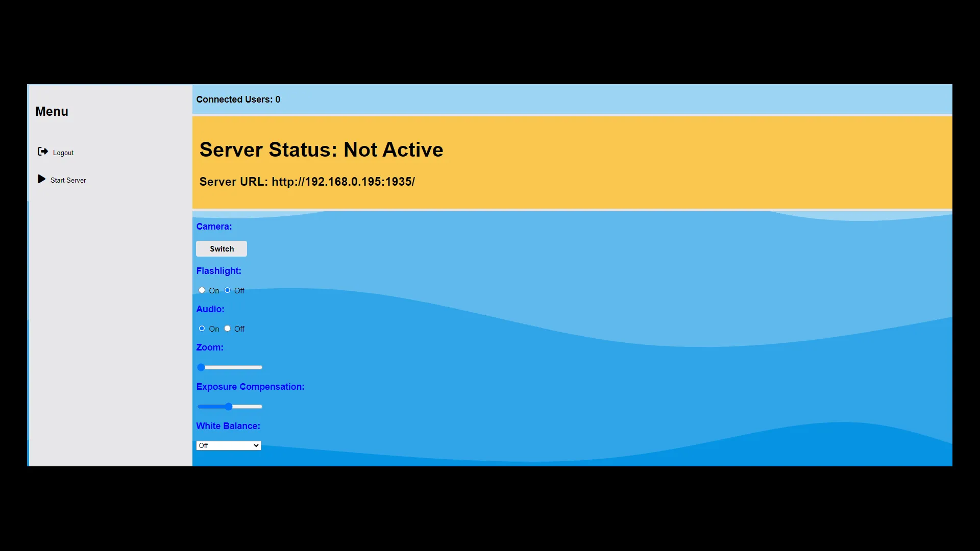Click the Logout arrow icon

click(x=43, y=152)
